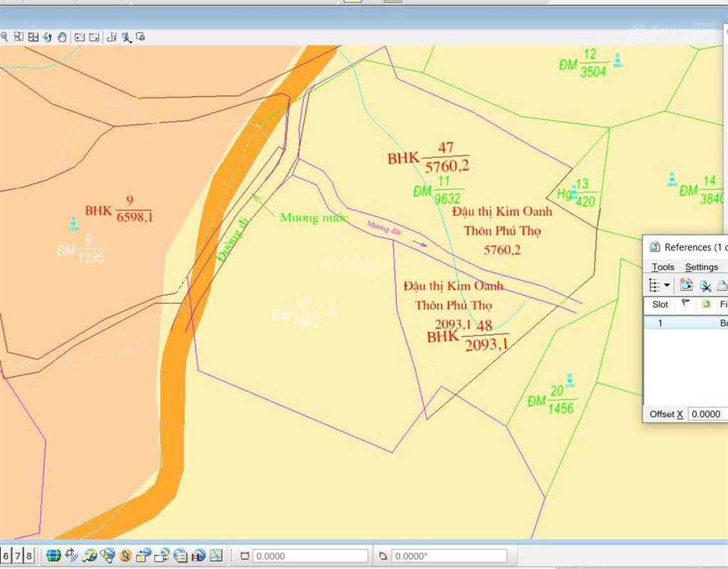The image size is (728, 569).
Task: Toggle view number 8 on
Action: tap(30, 555)
